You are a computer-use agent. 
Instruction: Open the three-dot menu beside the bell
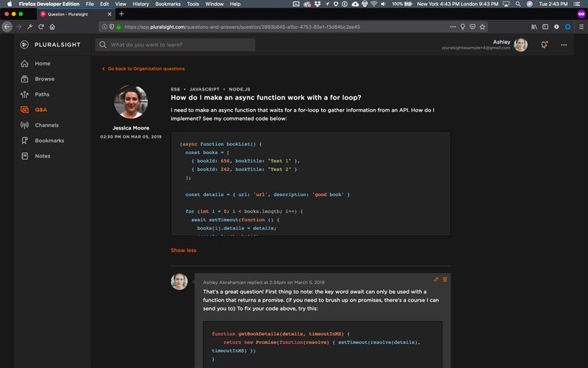point(564,45)
